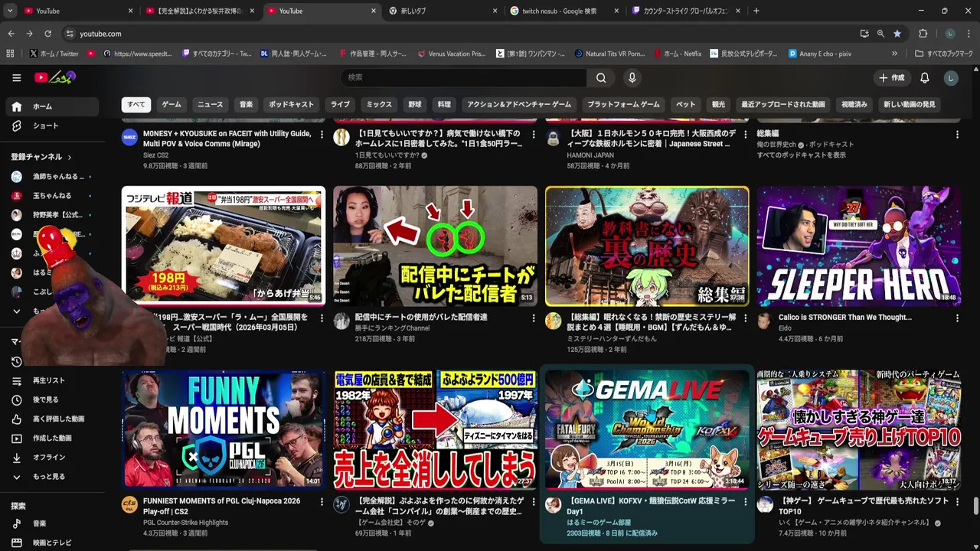Screen dimensions: 980x551
Task: Open the SLEEPER HERO video thumbnail
Action: [x=858, y=246]
